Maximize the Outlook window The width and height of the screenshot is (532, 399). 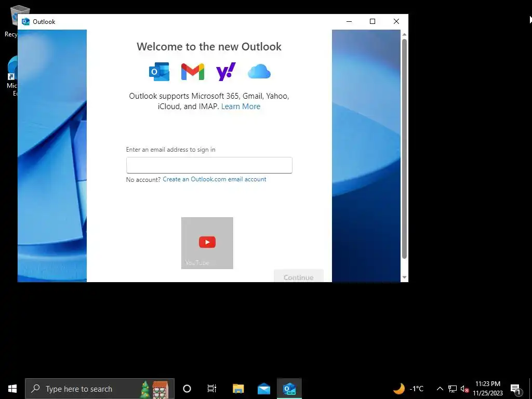(372, 21)
